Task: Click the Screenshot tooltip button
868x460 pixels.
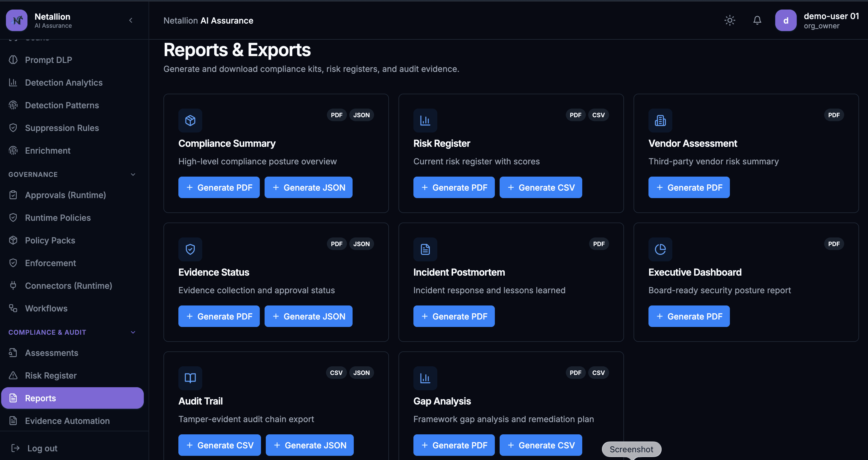Action: tap(631, 449)
